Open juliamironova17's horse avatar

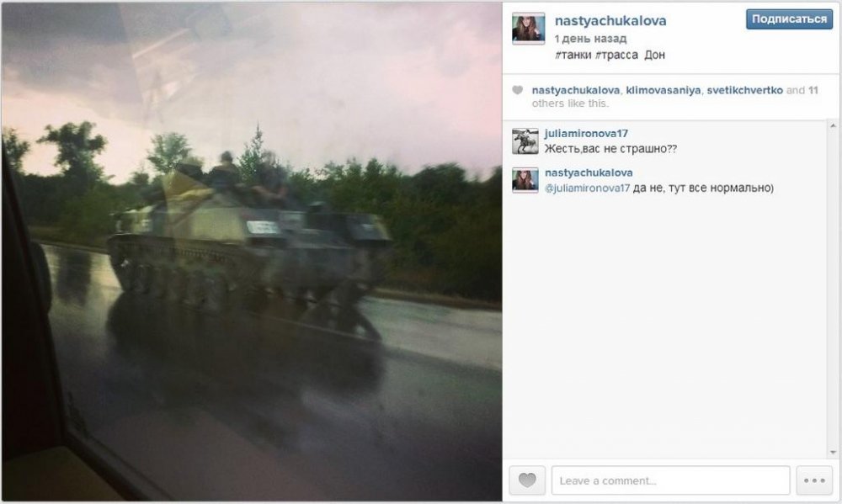pyautogui.click(x=525, y=141)
